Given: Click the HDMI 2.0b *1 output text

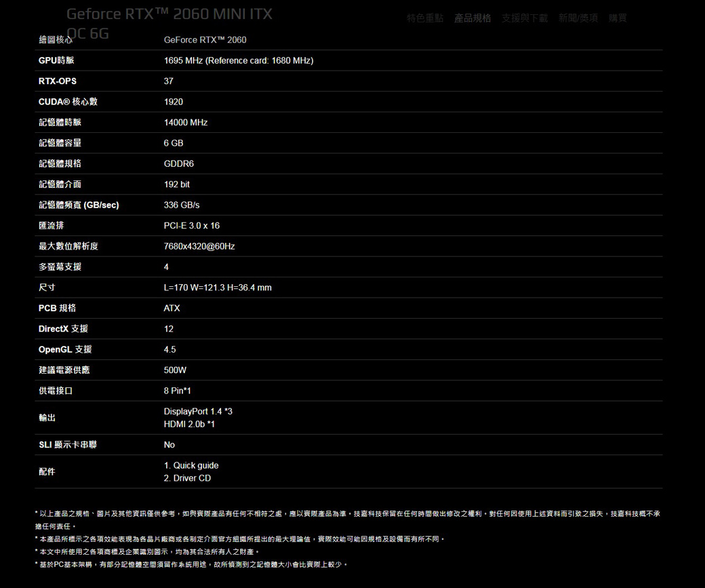Looking at the screenshot, I should coord(189,425).
